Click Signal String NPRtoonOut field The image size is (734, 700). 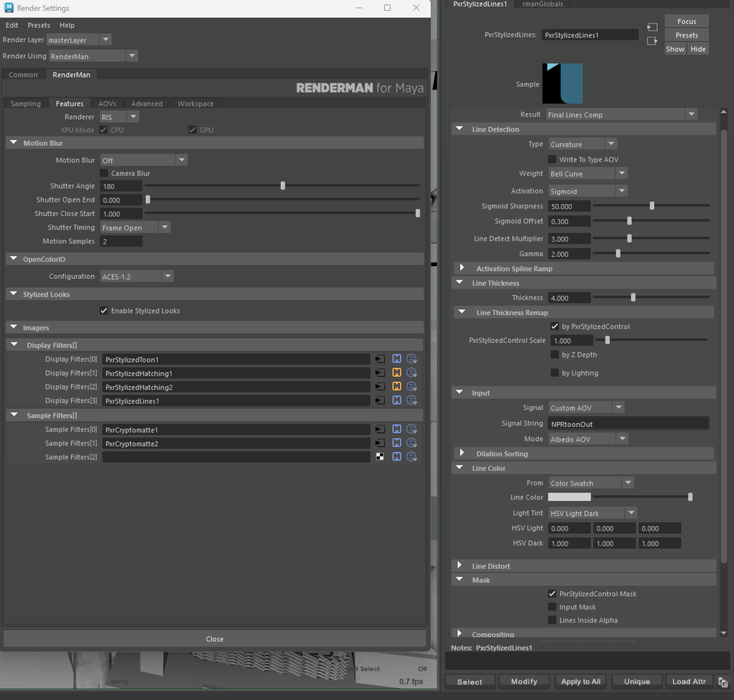tap(628, 424)
